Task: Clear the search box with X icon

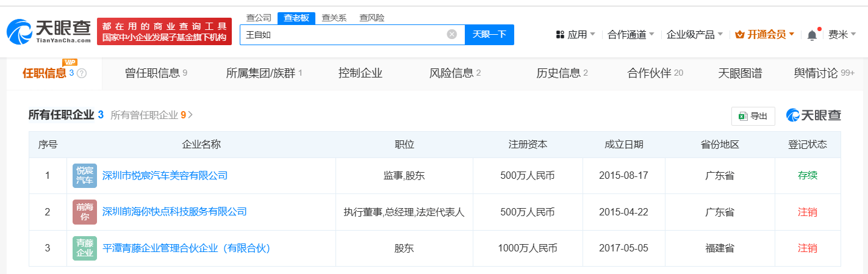Action: pyautogui.click(x=451, y=34)
